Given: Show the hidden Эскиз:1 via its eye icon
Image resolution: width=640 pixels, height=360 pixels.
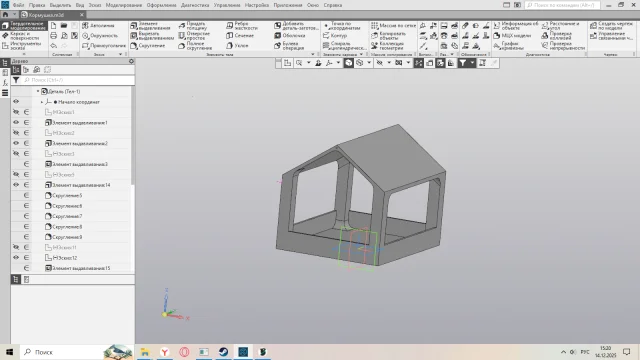Looking at the screenshot, I should point(16,112).
